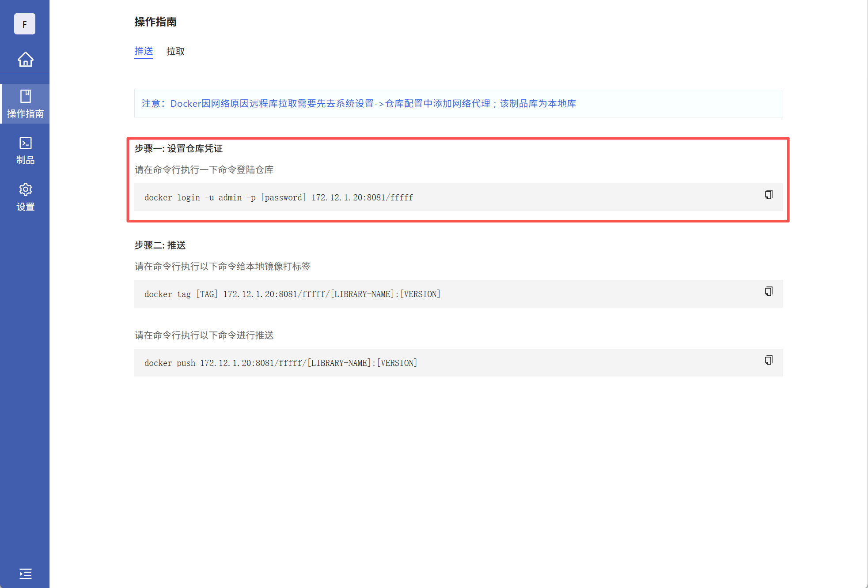Click the 操作指南 page title

(155, 22)
